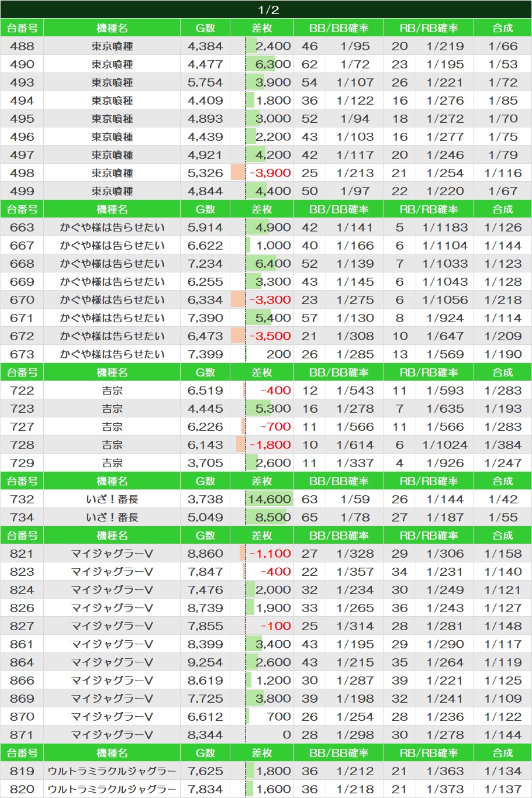Select combined rate 1/79 in row 497
Image resolution: width=532 pixels, height=798 pixels.
(x=503, y=155)
